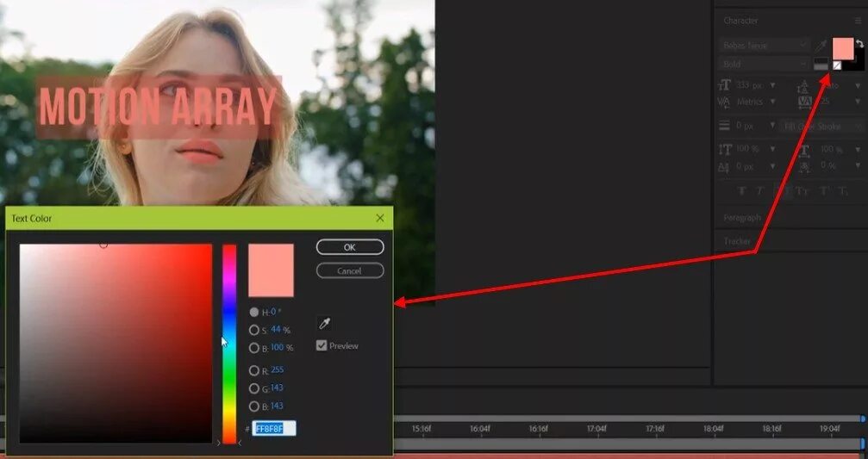The width and height of the screenshot is (868, 459).
Task: Toggle Subscript text style
Action: tap(842, 191)
